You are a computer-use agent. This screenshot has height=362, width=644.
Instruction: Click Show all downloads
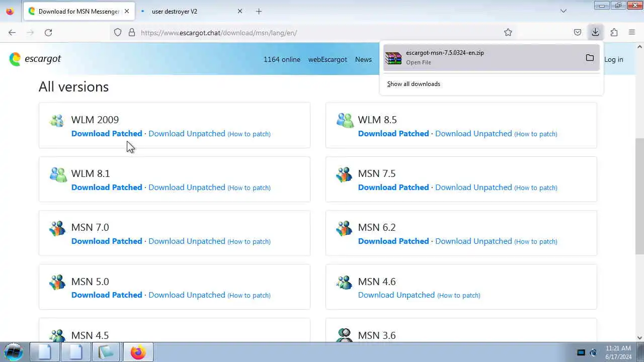[414, 84]
